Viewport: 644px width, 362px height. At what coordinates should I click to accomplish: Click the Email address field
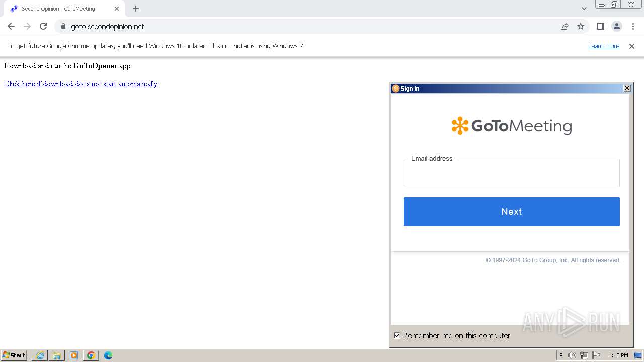(x=511, y=173)
